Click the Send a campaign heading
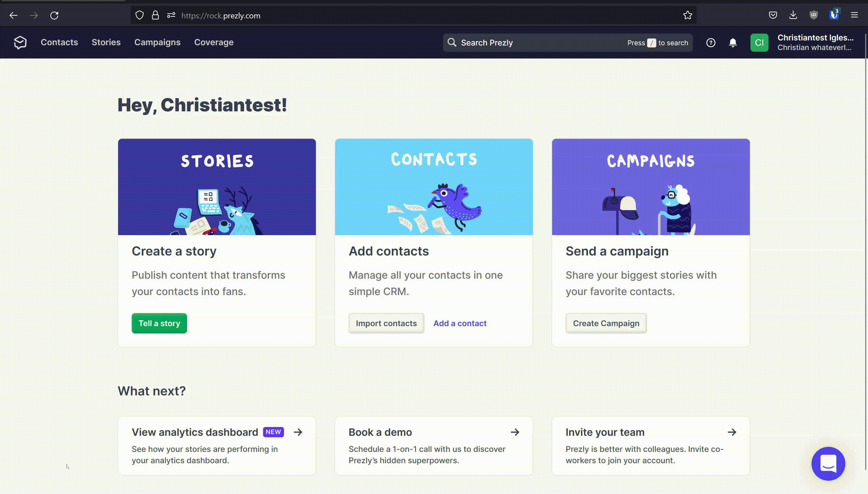The image size is (868, 494). click(617, 251)
